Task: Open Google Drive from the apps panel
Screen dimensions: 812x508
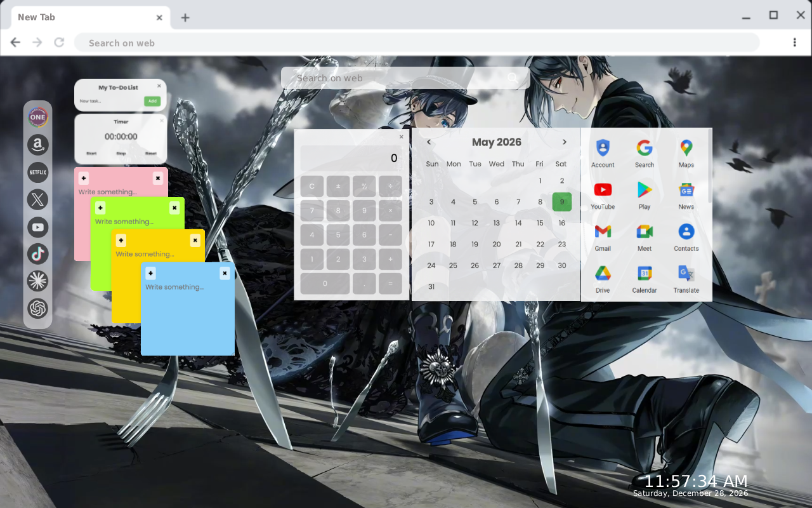Action: (603, 279)
